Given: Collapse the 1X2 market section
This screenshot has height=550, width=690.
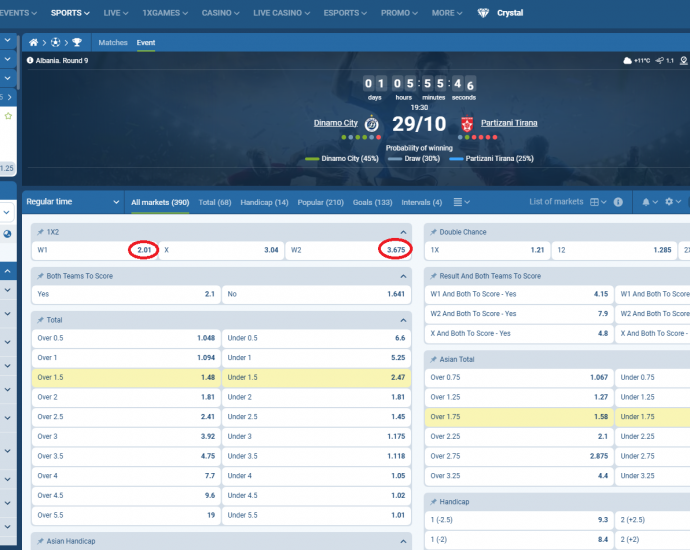Looking at the screenshot, I should [403, 232].
